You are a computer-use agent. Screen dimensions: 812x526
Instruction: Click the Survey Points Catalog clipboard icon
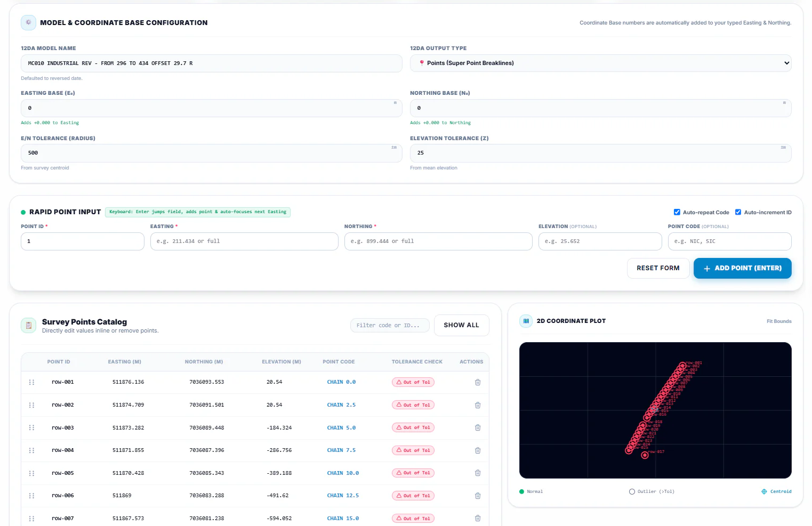(x=29, y=325)
